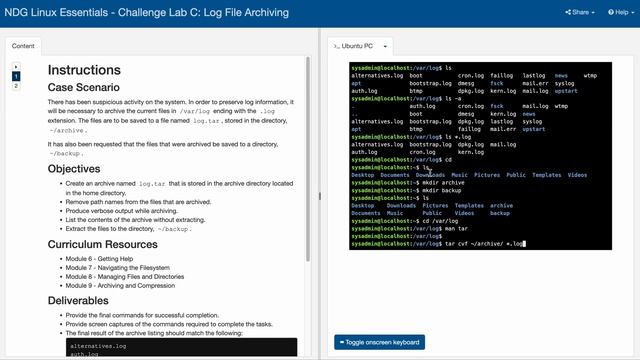Viewport: 640px width, 360px height.
Task: Open the Share dropdown menu
Action: coord(580,12)
